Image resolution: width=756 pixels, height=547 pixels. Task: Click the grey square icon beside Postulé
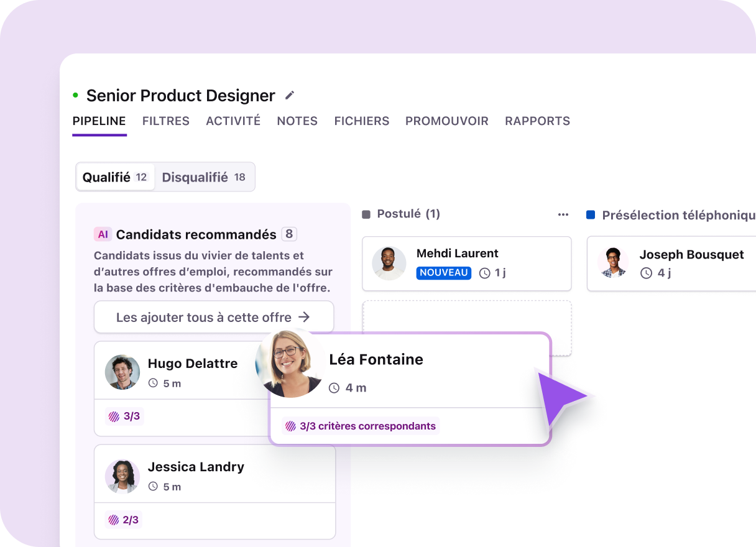tap(366, 214)
